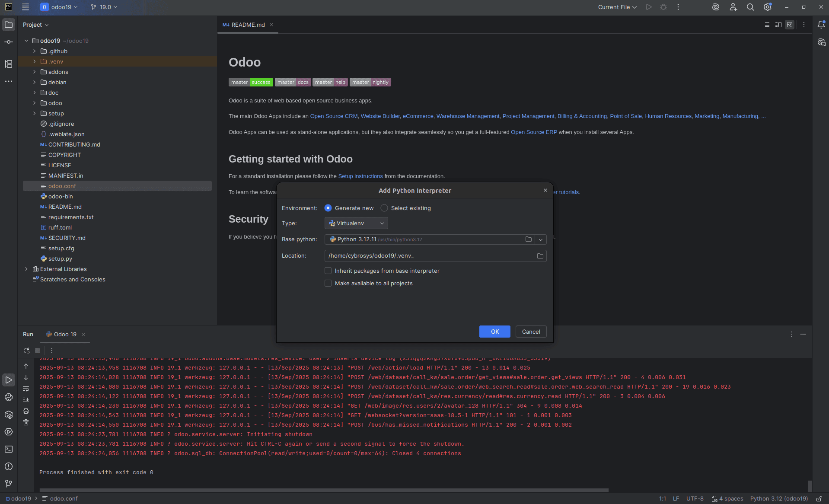Click the LF line separator widget
The width and height of the screenshot is (829, 504).
(x=676, y=498)
